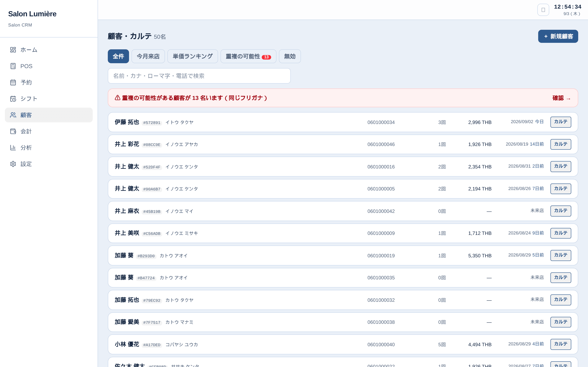Open カルテ for 小林 優花
588x367 pixels.
point(561,344)
